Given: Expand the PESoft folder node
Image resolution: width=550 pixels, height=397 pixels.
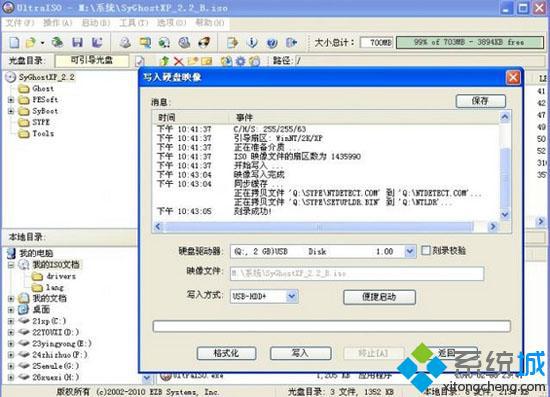Looking at the screenshot, I should point(11,100).
